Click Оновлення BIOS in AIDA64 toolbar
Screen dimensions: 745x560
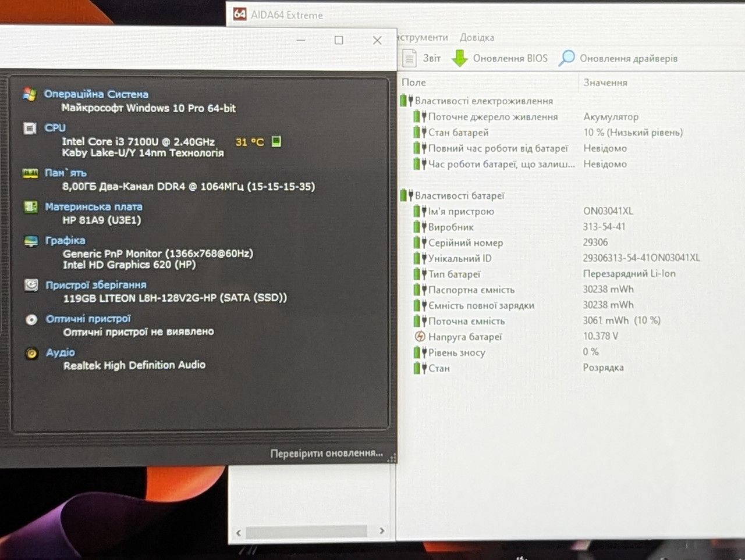tap(500, 58)
